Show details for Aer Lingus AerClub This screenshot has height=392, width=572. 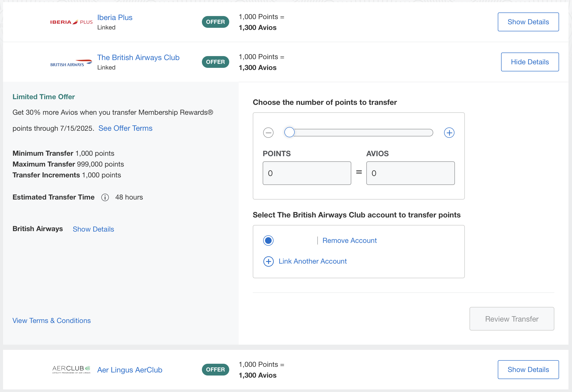pyautogui.click(x=528, y=370)
